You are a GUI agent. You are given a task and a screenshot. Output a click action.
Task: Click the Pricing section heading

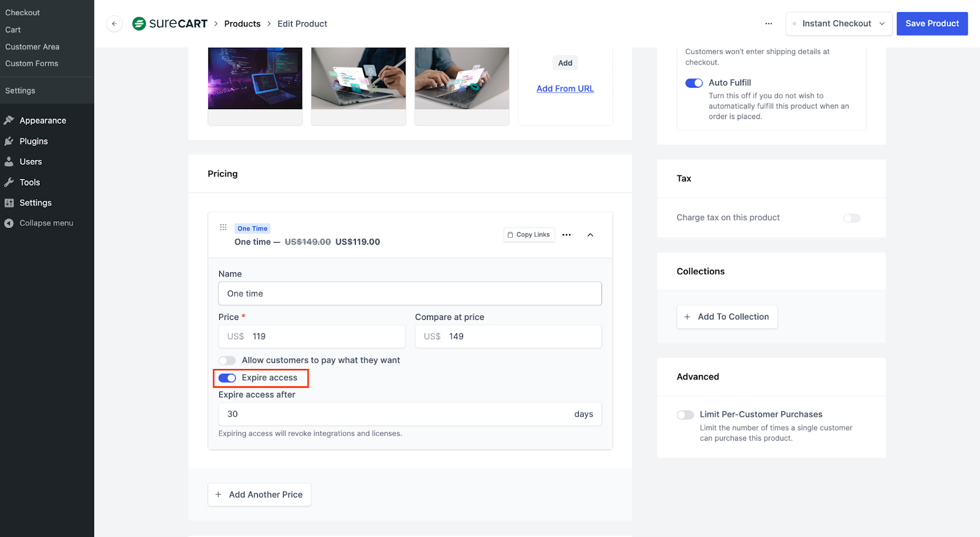coord(223,174)
